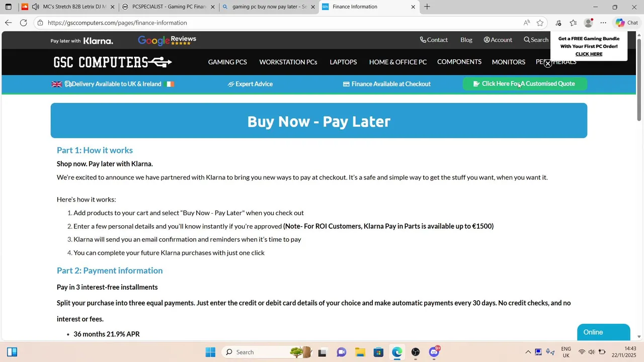The height and width of the screenshot is (362, 644).
Task: Open Task View on the taskbar
Action: (323, 352)
